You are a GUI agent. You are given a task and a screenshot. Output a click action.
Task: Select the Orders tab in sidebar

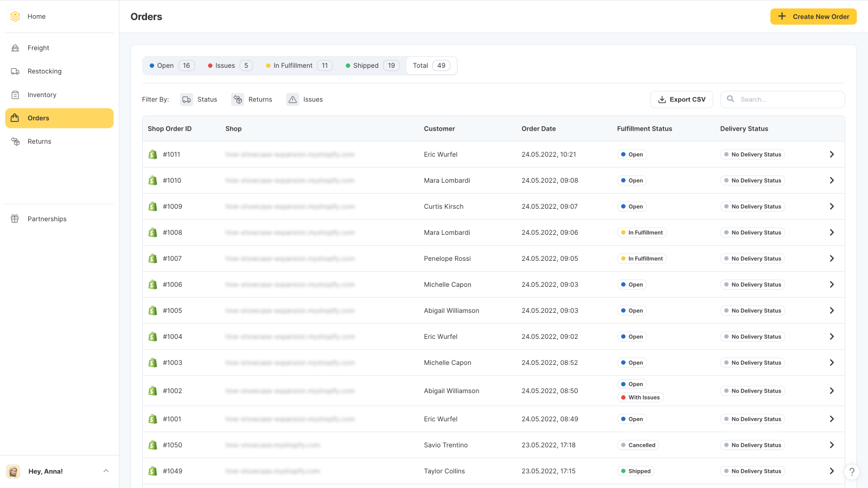(38, 118)
